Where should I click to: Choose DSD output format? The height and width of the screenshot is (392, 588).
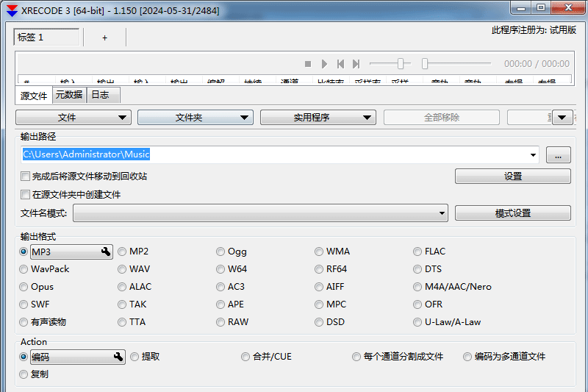point(319,322)
